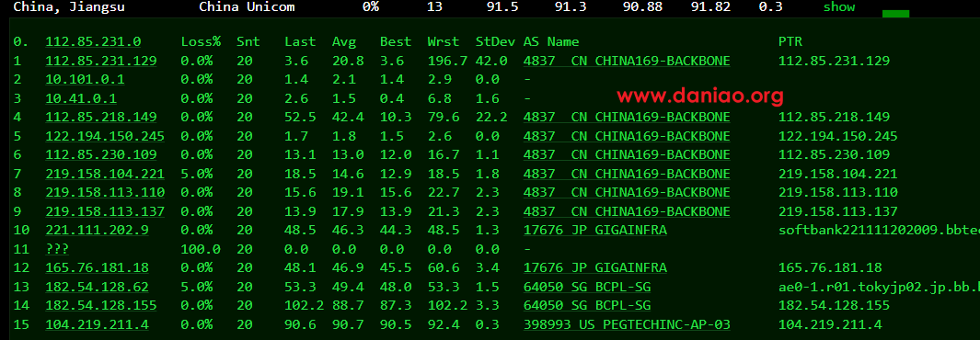
Task: Open hop 7 IP 219.158.104.221 link
Action: (x=105, y=174)
